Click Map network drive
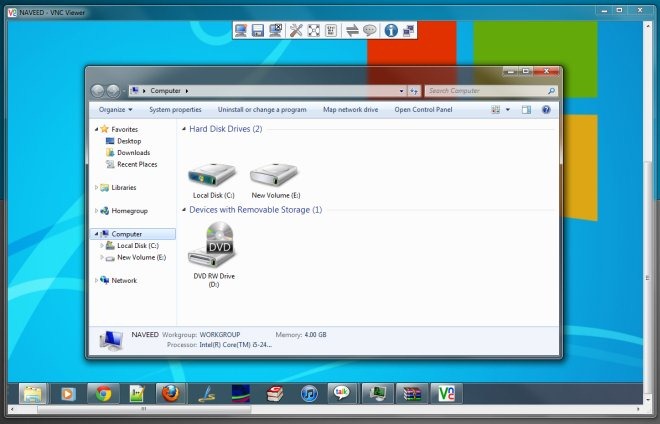 coord(351,109)
